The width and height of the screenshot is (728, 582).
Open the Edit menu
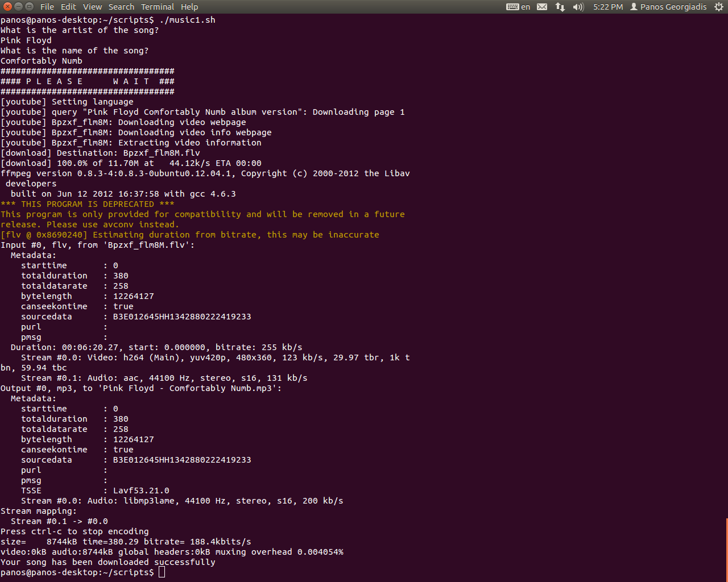pyautogui.click(x=68, y=7)
